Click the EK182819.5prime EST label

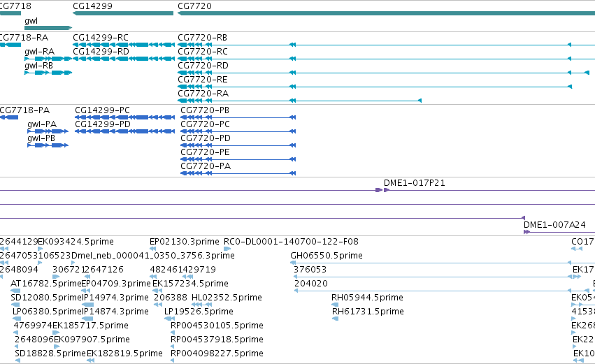pyautogui.click(x=125, y=354)
